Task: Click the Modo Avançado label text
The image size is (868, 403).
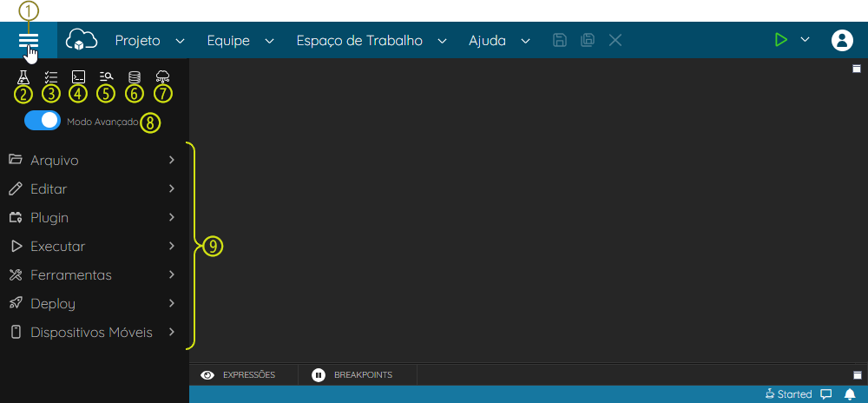Action: 102,122
